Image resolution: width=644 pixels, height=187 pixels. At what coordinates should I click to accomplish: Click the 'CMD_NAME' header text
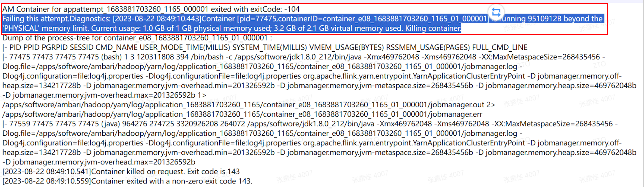116,47
